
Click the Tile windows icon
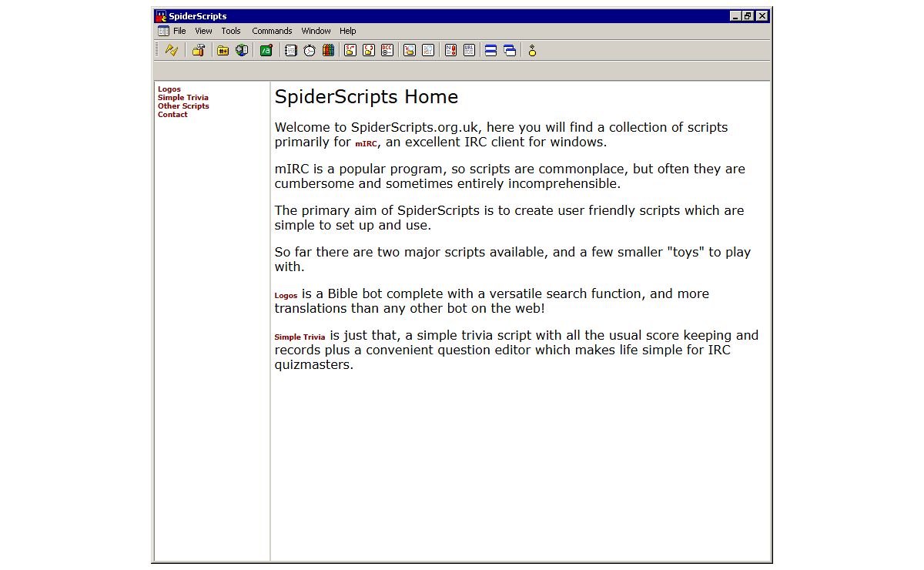490,50
